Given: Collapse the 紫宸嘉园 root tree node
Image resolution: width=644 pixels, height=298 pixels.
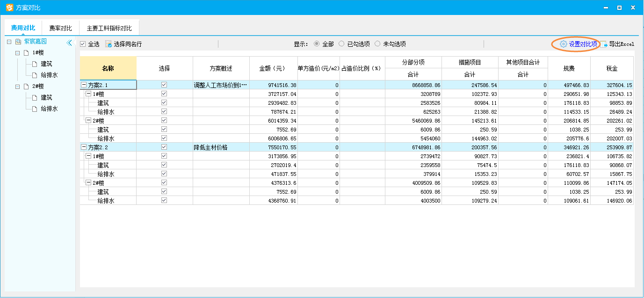Looking at the screenshot, I should (x=9, y=42).
